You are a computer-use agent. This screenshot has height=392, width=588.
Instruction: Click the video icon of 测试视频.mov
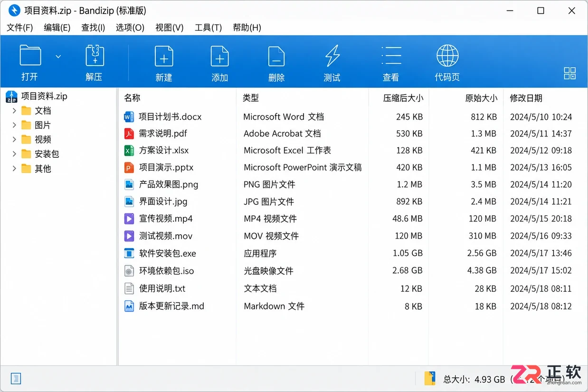(129, 236)
